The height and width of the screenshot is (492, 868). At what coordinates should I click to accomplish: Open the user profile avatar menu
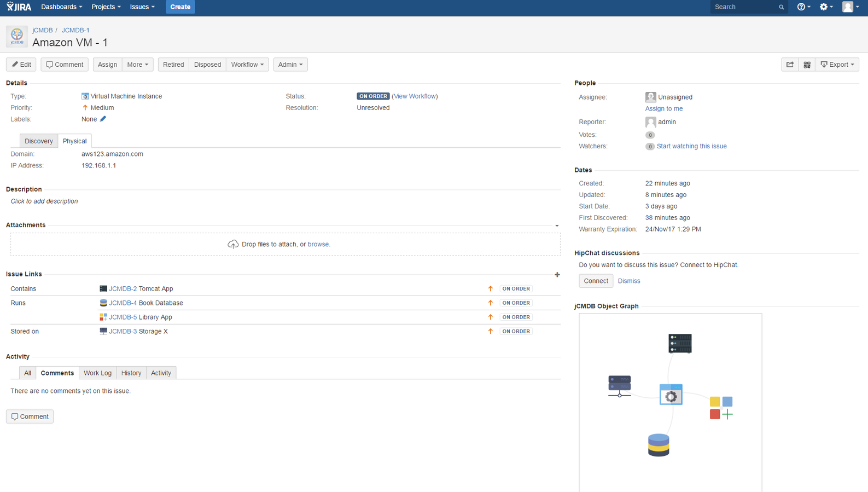pos(850,7)
